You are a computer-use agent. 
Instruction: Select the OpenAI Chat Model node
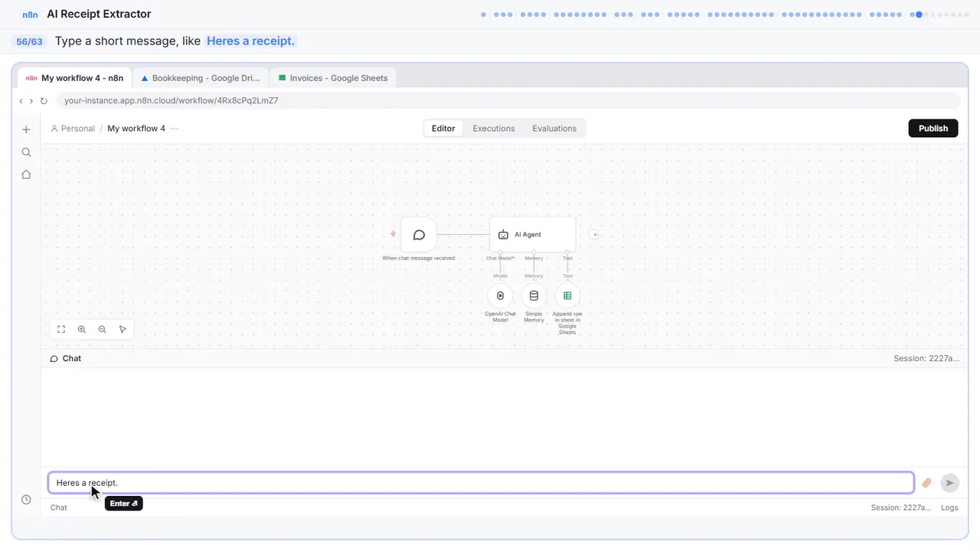tap(500, 295)
